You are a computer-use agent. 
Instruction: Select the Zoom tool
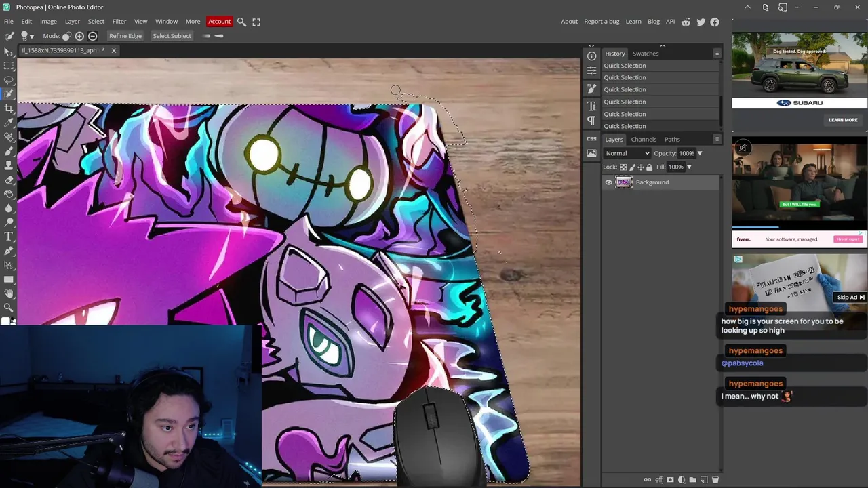tap(8, 308)
